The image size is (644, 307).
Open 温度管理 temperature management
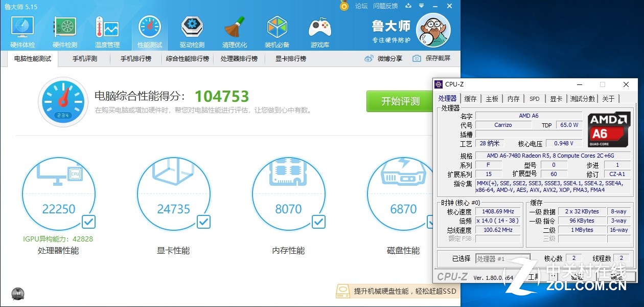point(107,31)
